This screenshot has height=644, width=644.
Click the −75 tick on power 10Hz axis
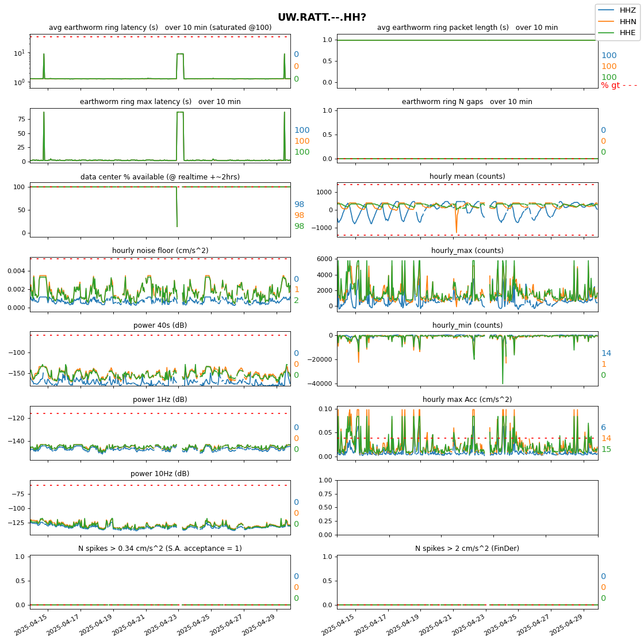click(20, 494)
